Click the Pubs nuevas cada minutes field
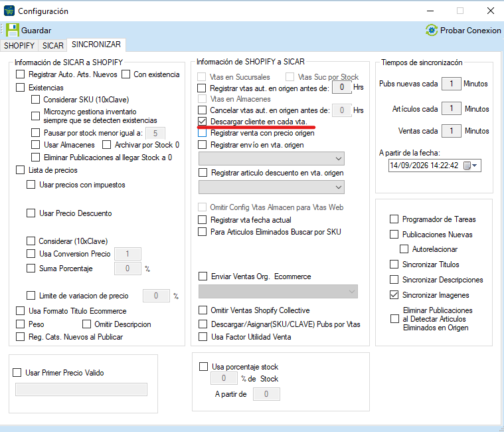 pyautogui.click(x=452, y=84)
